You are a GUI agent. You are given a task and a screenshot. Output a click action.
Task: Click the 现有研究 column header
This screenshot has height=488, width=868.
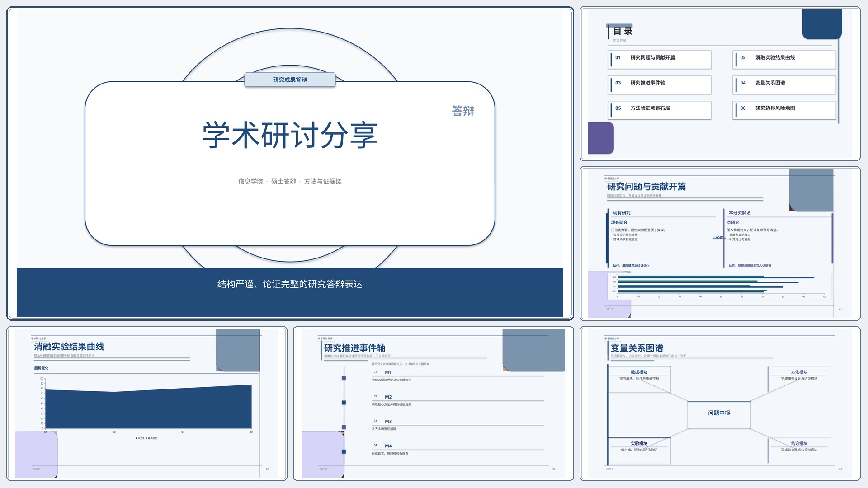(622, 213)
